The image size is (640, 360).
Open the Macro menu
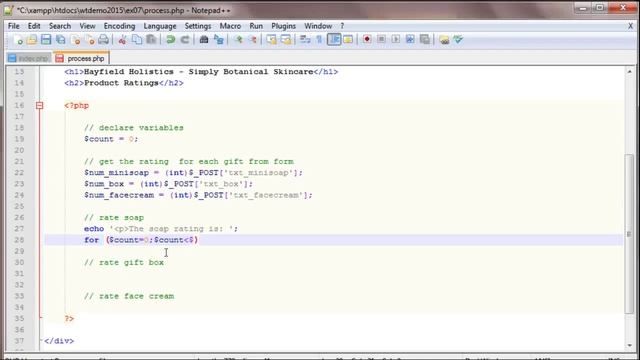coord(230,26)
